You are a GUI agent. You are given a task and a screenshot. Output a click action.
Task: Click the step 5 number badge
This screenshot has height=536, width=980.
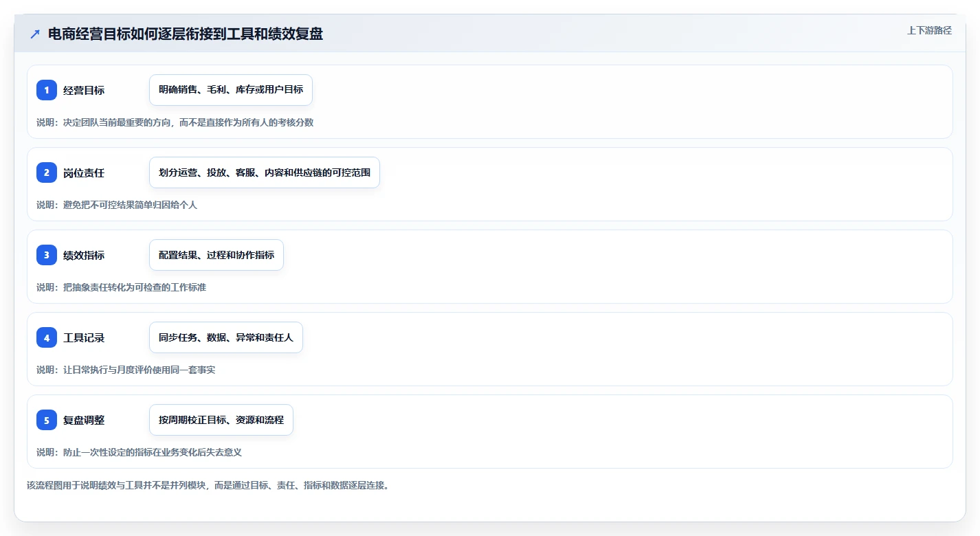click(x=47, y=420)
